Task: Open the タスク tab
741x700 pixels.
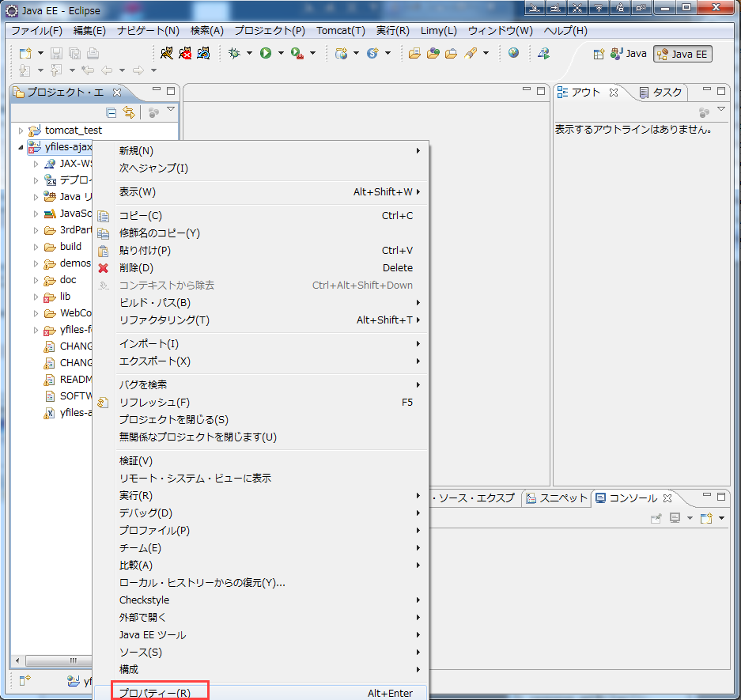Action: point(666,92)
